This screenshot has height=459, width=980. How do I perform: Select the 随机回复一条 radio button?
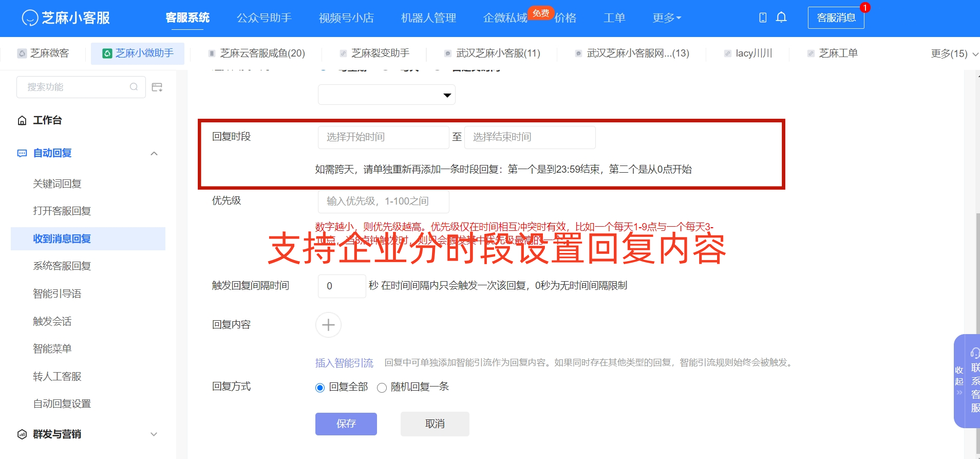tap(382, 388)
